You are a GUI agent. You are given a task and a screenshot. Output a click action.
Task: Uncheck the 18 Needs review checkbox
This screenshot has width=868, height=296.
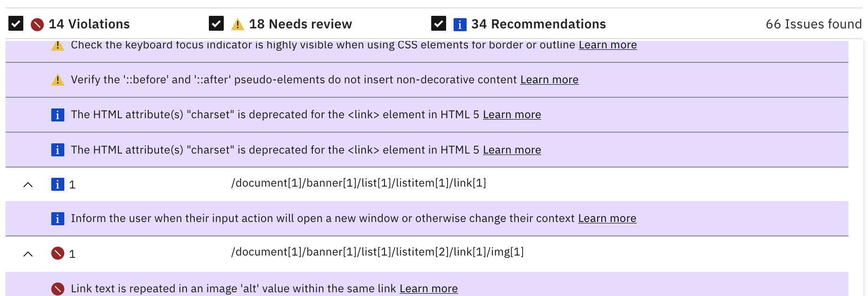[x=216, y=23]
